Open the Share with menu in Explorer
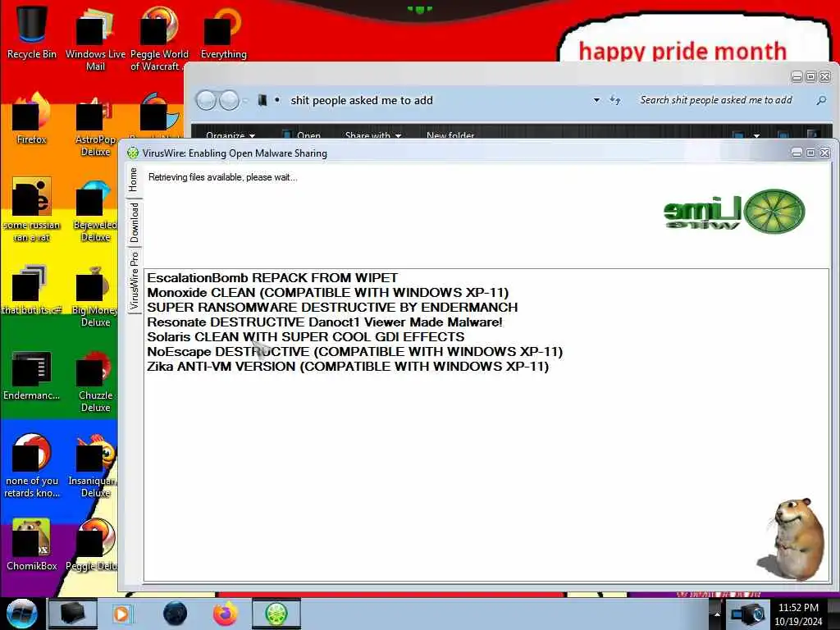 coord(373,135)
